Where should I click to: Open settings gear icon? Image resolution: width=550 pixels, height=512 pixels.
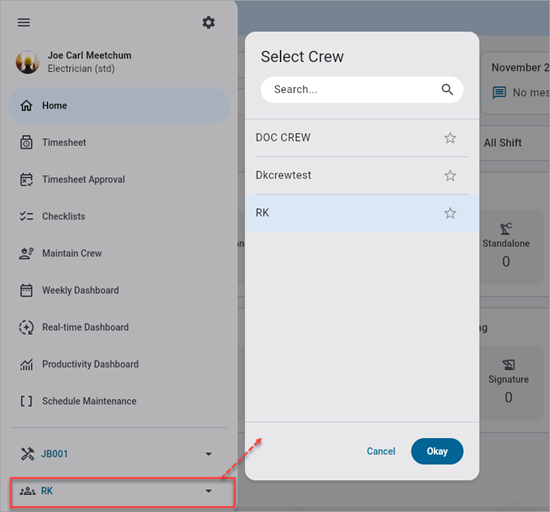coord(208,23)
